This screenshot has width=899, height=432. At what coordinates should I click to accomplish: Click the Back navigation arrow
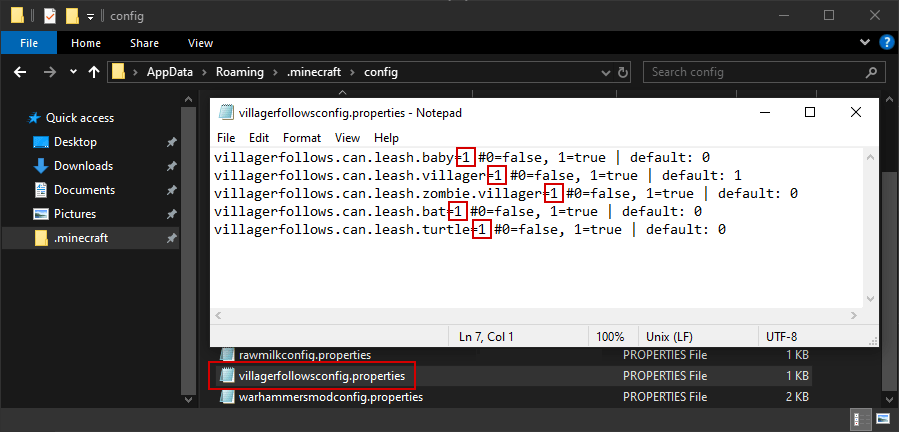(x=20, y=72)
